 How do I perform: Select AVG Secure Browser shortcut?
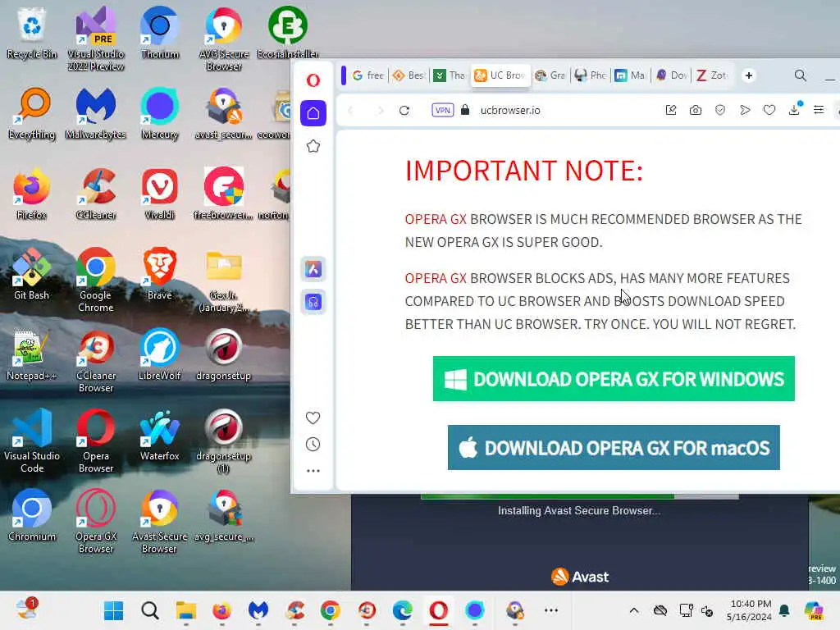coord(224,39)
